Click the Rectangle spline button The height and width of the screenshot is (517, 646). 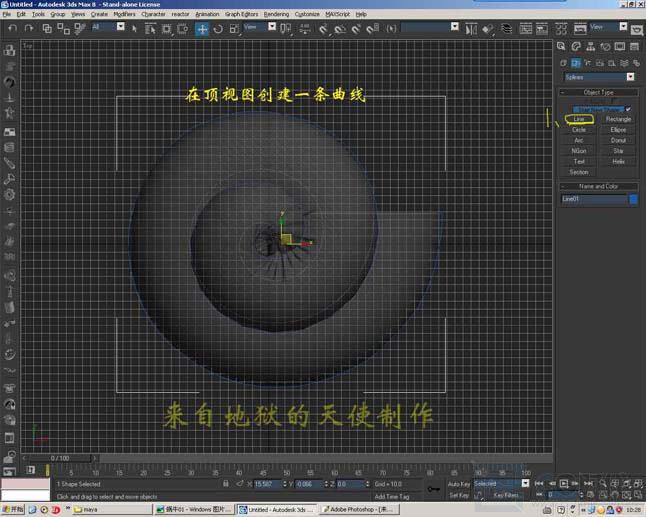(618, 119)
